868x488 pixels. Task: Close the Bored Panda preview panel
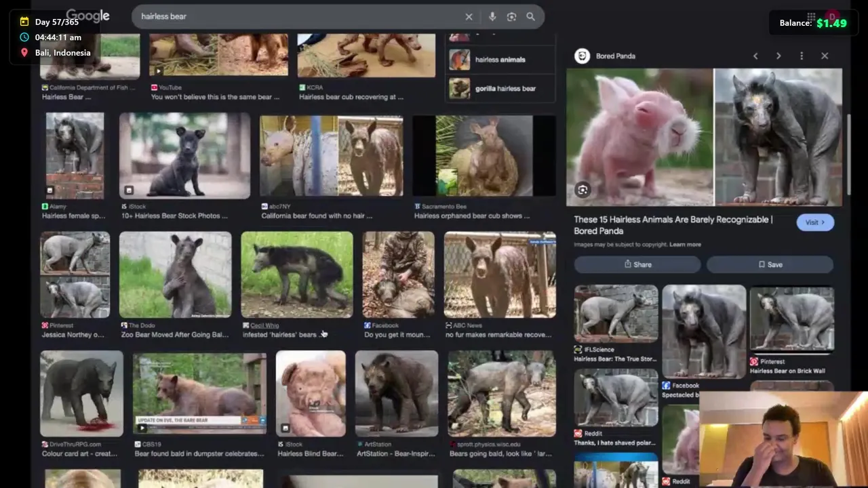(825, 56)
